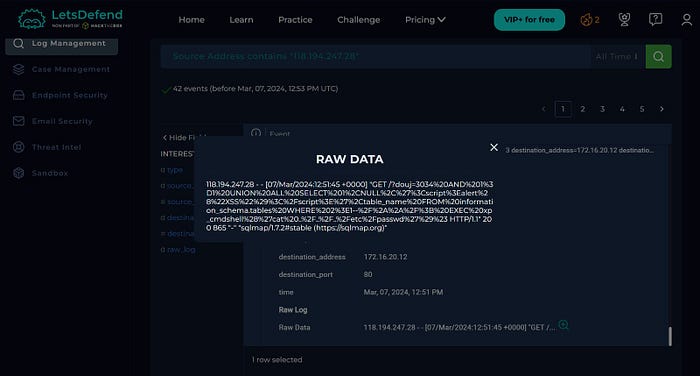Open the help question icon
The height and width of the screenshot is (376, 700).
tap(655, 19)
